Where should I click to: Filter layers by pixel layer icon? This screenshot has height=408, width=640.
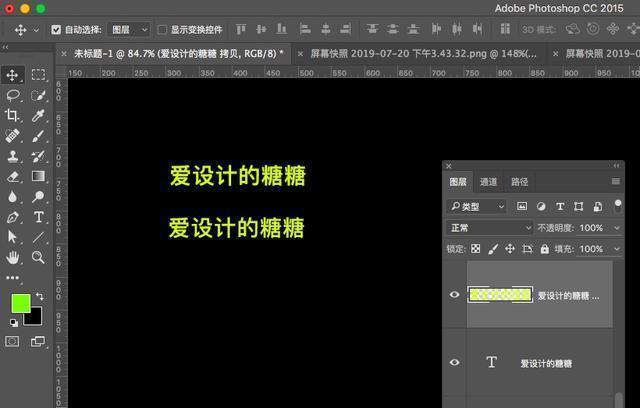[x=522, y=206]
